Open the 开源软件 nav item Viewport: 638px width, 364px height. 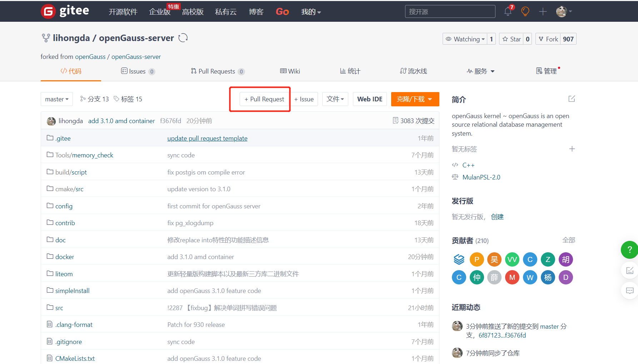point(123,12)
